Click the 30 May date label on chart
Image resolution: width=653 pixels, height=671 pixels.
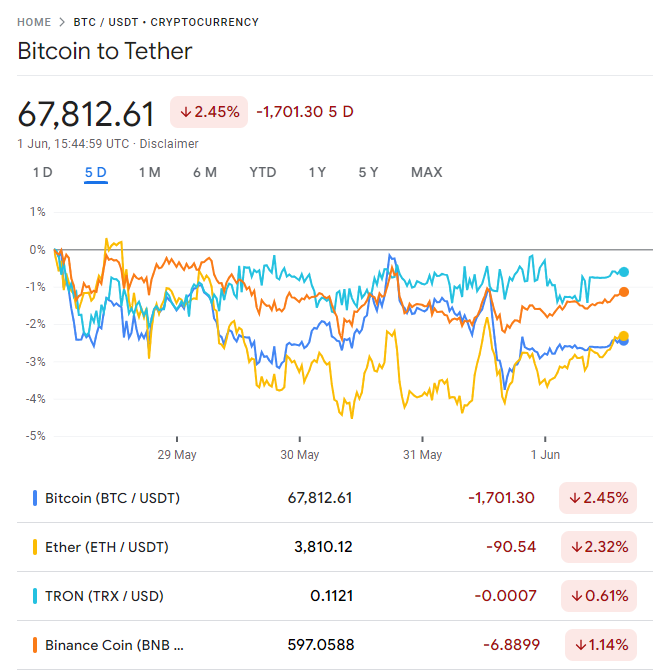click(x=299, y=455)
